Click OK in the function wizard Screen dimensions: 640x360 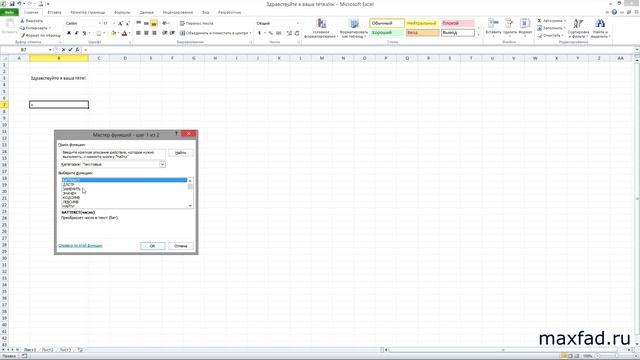(x=153, y=246)
